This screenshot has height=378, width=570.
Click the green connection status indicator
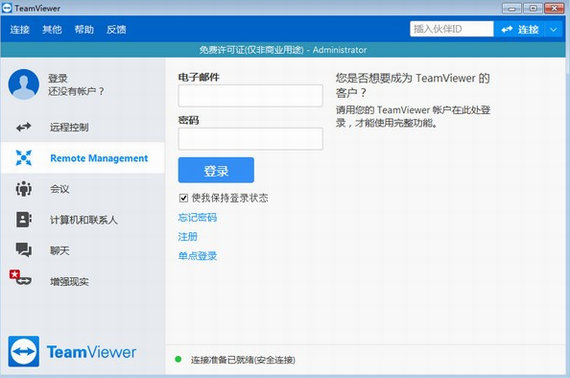(x=178, y=359)
